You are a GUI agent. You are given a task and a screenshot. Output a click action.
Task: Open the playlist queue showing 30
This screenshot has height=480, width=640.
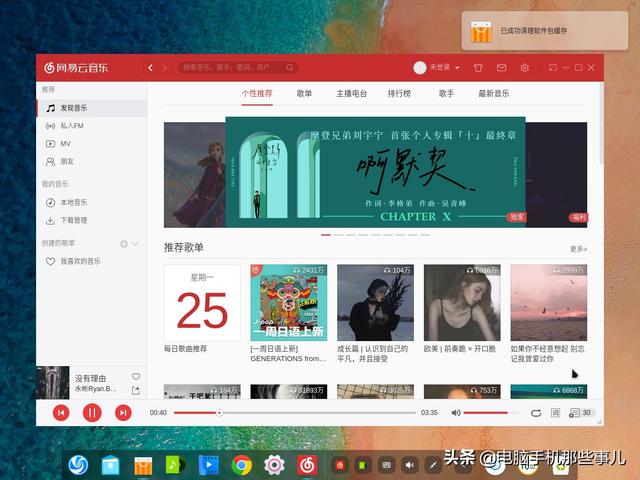tap(580, 412)
